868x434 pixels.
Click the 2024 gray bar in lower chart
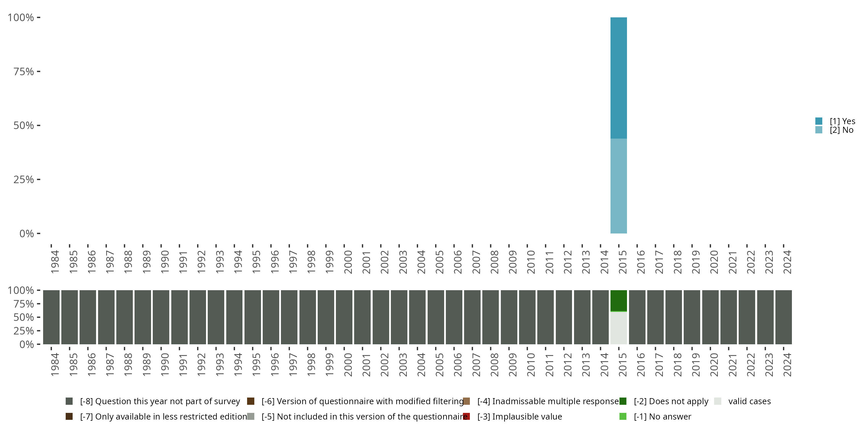click(784, 317)
